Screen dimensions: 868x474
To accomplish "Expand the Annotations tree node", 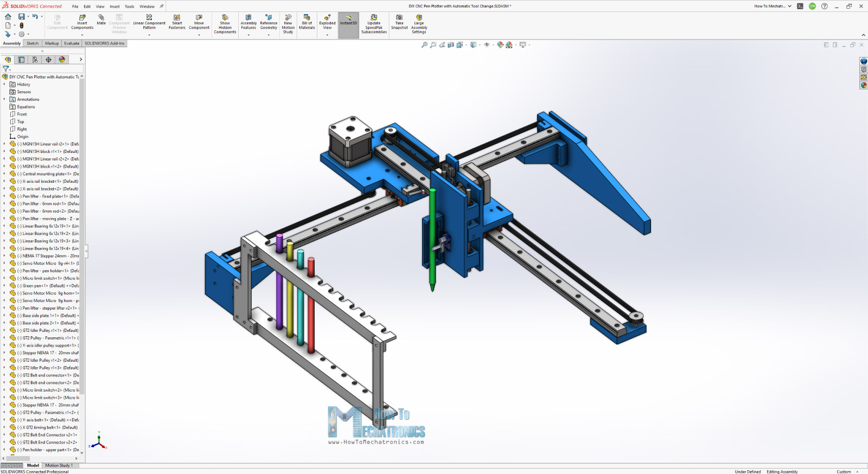I will pos(4,99).
